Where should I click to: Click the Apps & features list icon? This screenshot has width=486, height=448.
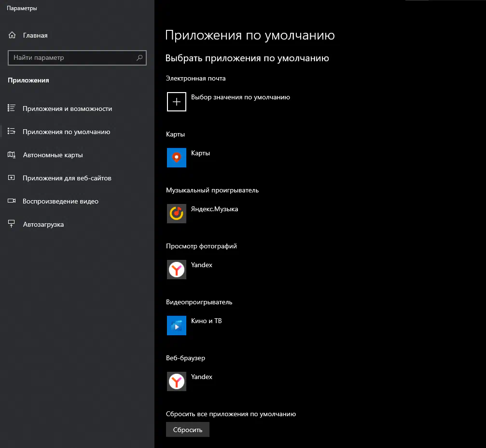click(x=12, y=108)
